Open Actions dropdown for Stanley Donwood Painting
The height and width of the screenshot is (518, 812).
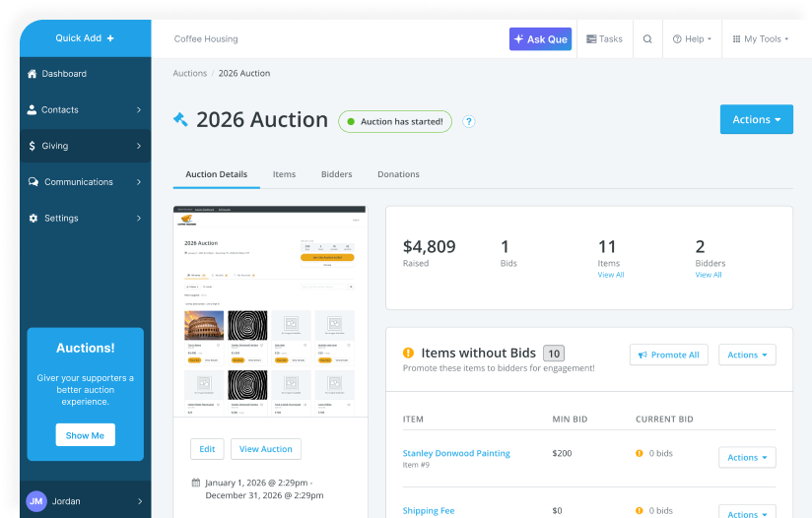click(x=747, y=457)
